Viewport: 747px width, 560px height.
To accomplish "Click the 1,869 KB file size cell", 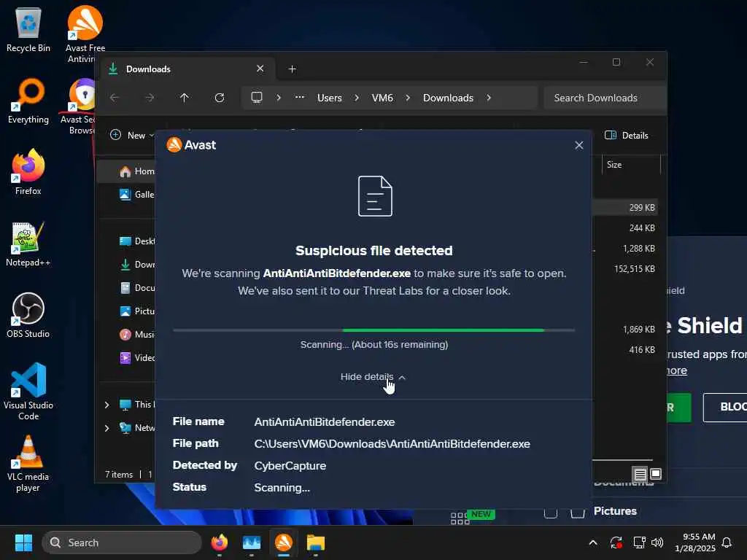I will click(639, 330).
